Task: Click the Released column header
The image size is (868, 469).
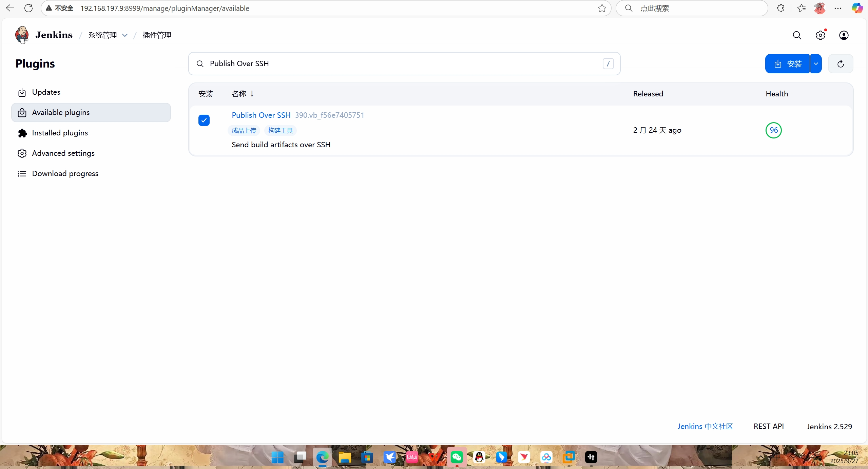Action: (x=648, y=94)
